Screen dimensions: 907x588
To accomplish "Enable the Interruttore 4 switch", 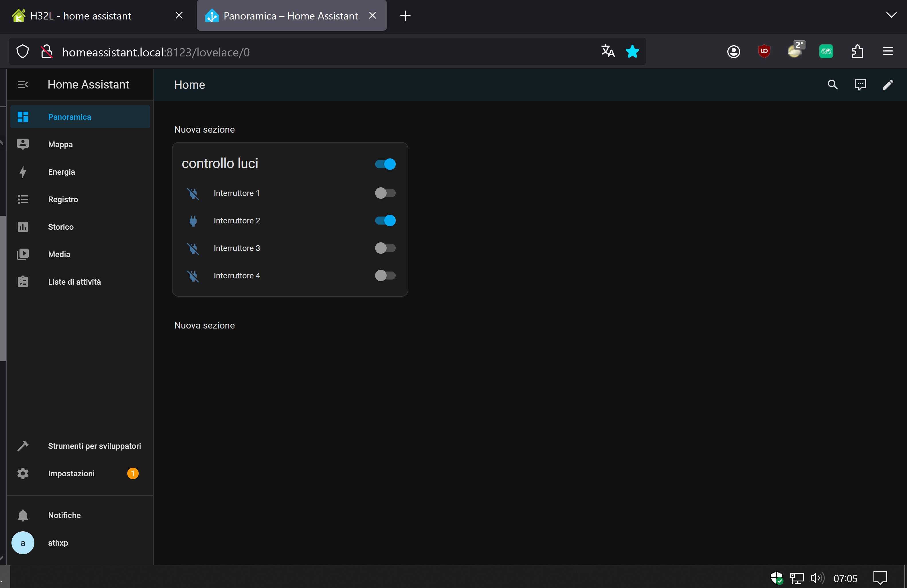I will 385,275.
